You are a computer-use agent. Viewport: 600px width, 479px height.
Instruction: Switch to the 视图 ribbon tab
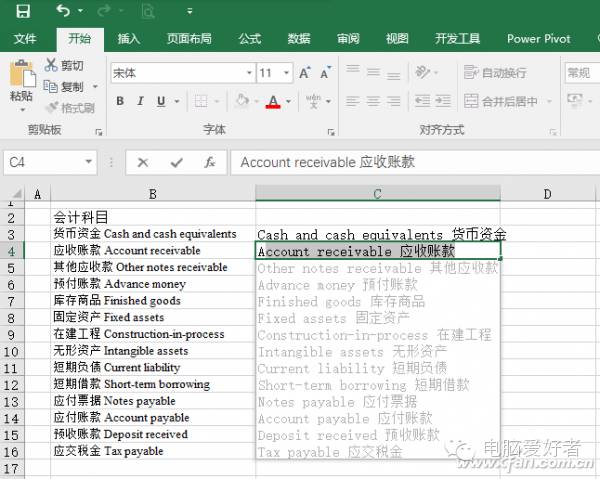397,39
